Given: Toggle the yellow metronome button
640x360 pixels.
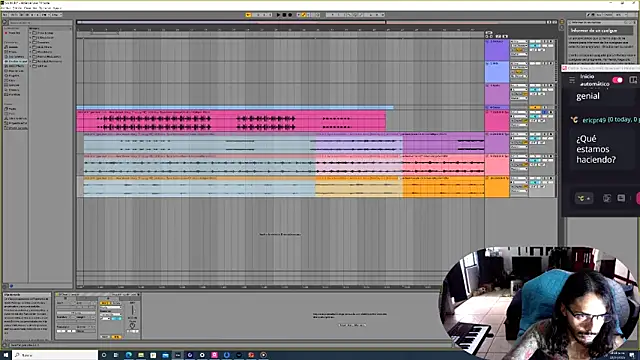Looking at the screenshot, I should (248, 15).
